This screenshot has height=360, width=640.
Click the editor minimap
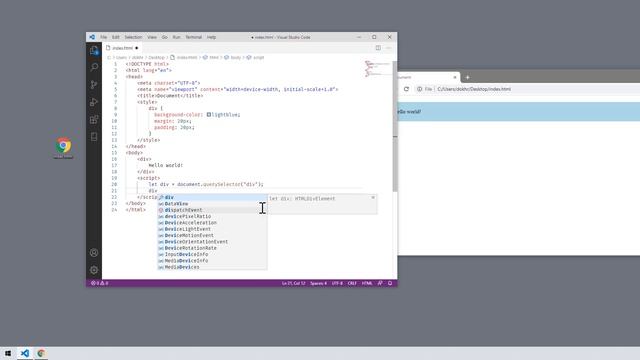[378, 69]
